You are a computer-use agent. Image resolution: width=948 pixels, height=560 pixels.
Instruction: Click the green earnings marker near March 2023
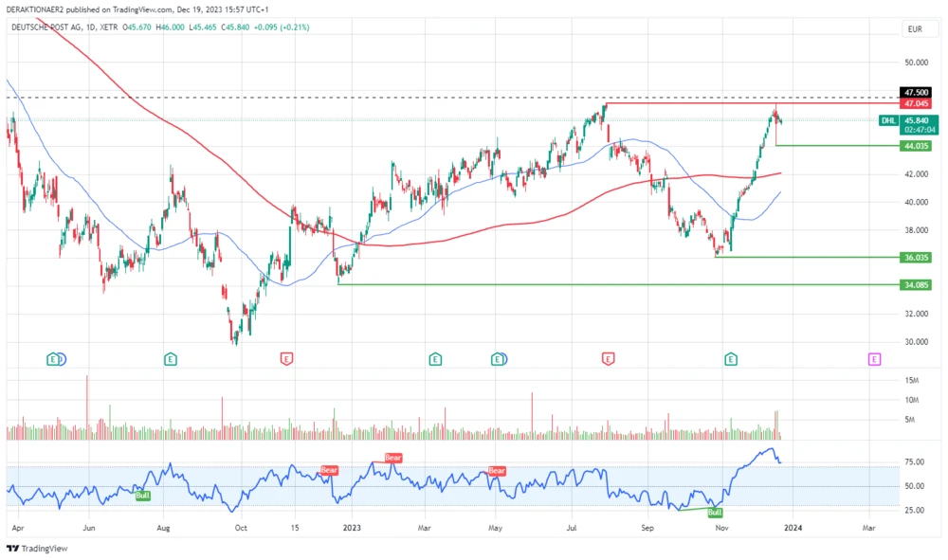[434, 359]
